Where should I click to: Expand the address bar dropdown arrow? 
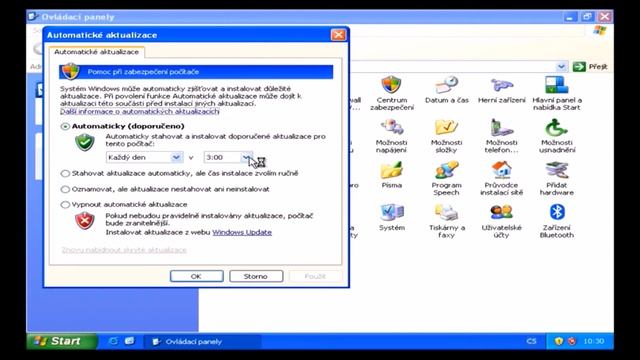[x=562, y=67]
